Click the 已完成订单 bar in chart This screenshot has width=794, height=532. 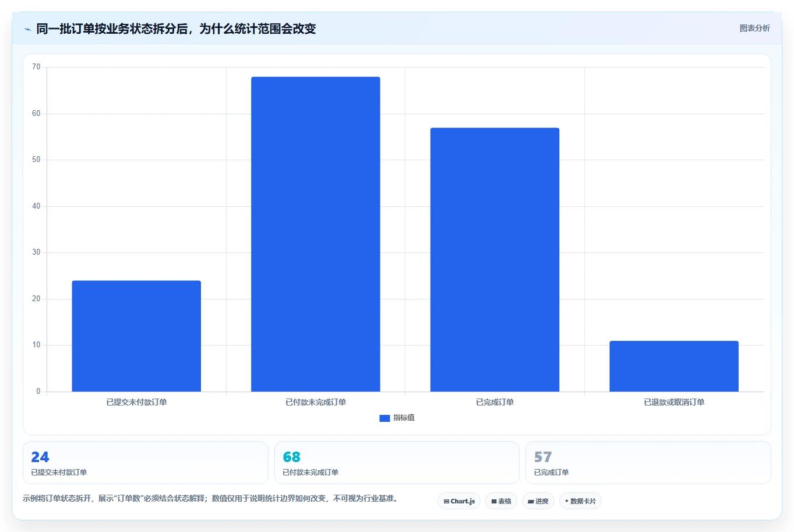[495, 260]
